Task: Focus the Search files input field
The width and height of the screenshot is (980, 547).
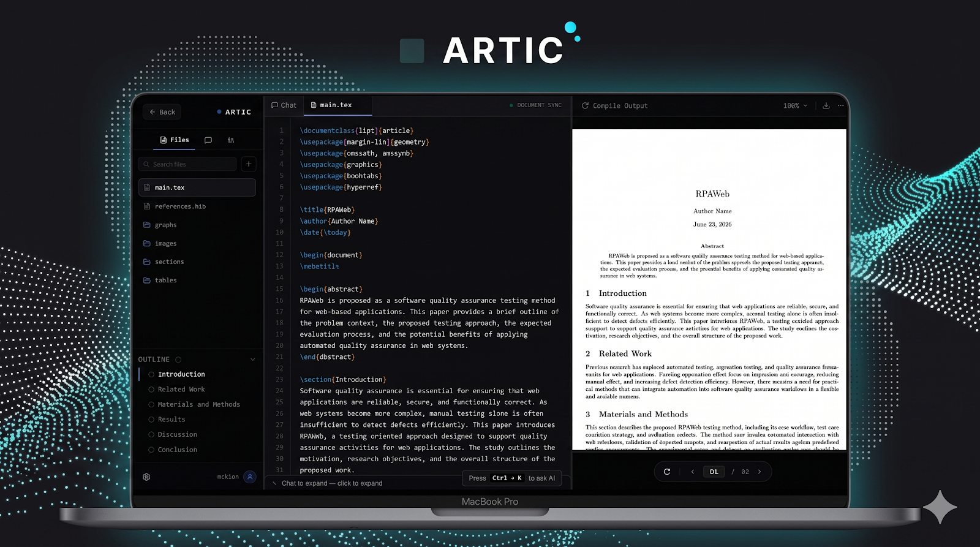Action: [187, 164]
